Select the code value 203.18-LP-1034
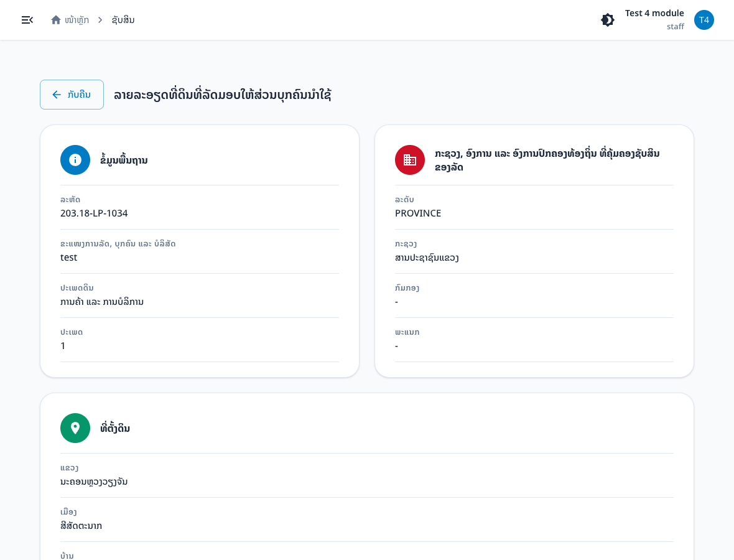The image size is (734, 560). tap(94, 213)
